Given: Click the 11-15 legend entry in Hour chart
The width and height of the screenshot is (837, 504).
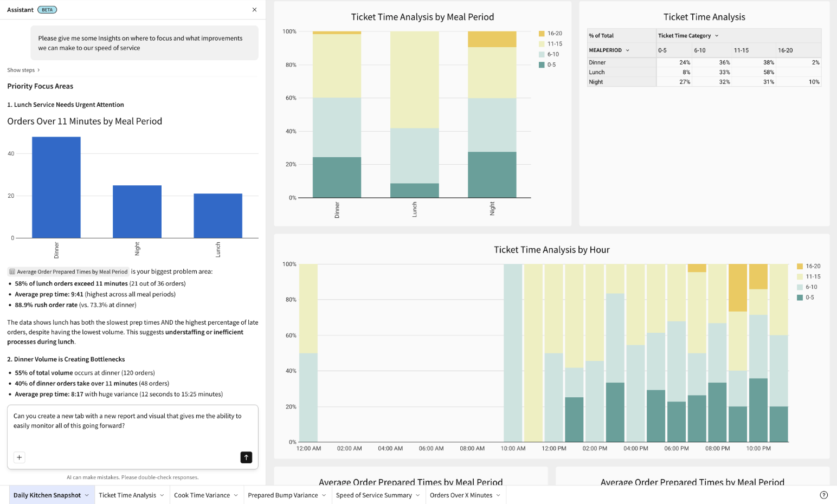Looking at the screenshot, I should pyautogui.click(x=809, y=277).
